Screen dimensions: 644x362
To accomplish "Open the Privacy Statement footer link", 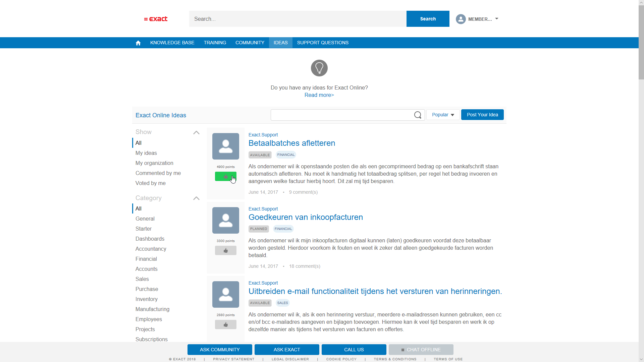I will click(234, 359).
